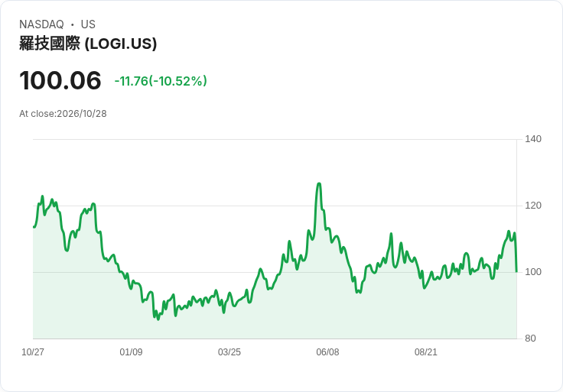
Task: Click the 10/27 date axis label
Action: [x=33, y=352]
